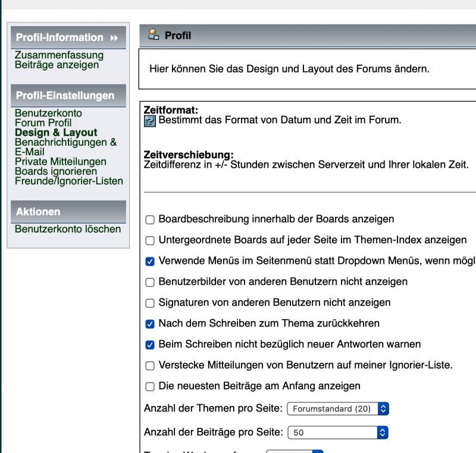Click the Profil-Information double arrow icon
This screenshot has width=476, height=453.
click(x=114, y=38)
